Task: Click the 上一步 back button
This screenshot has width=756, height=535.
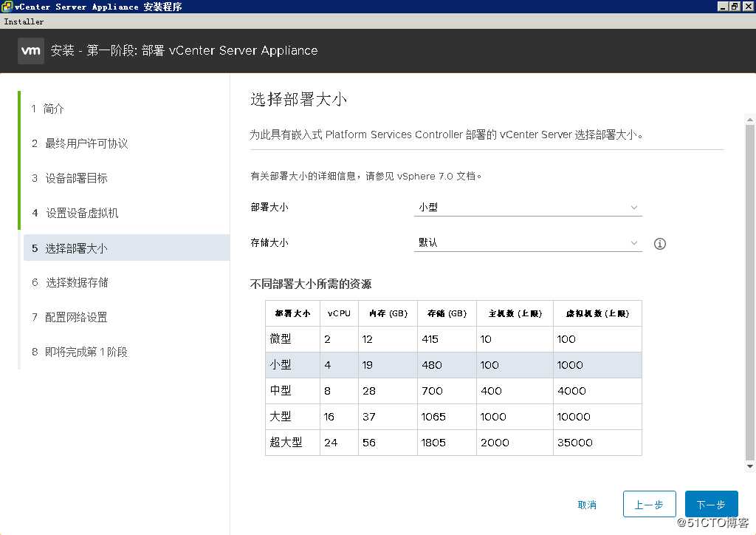Action: coord(649,504)
